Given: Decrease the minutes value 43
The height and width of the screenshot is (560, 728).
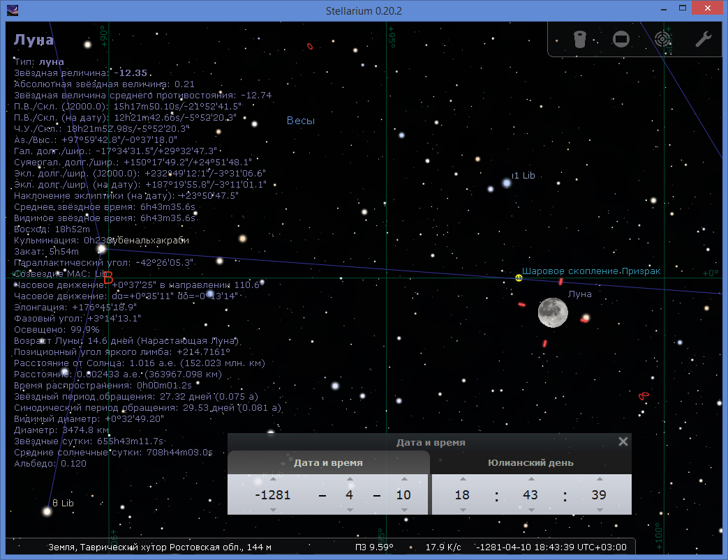Looking at the screenshot, I should coord(531,510).
